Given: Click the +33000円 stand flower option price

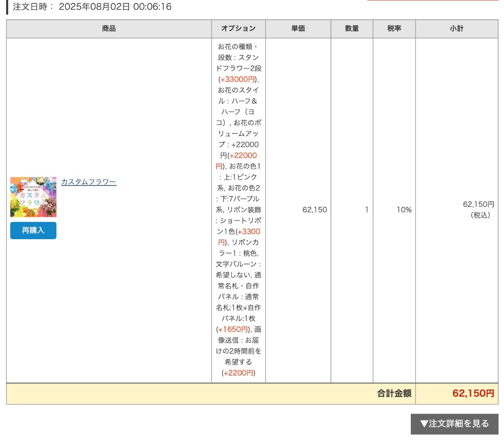Looking at the screenshot, I should 237,79.
